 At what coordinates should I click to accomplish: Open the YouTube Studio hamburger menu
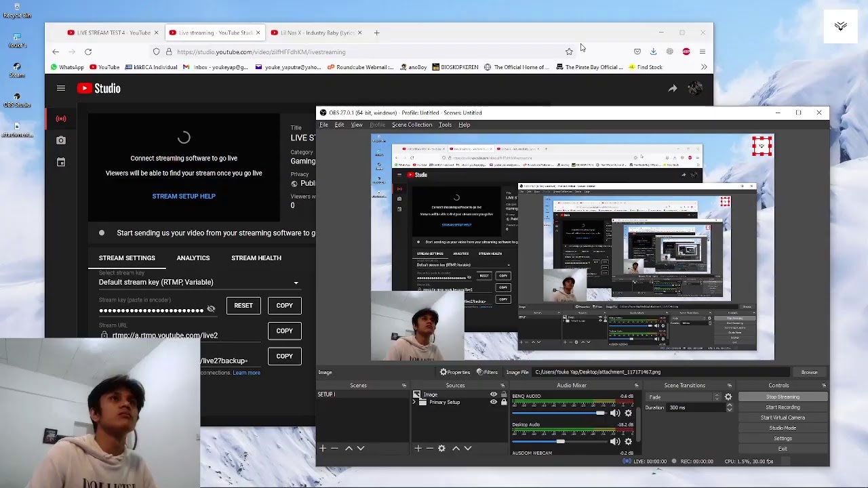[x=61, y=88]
